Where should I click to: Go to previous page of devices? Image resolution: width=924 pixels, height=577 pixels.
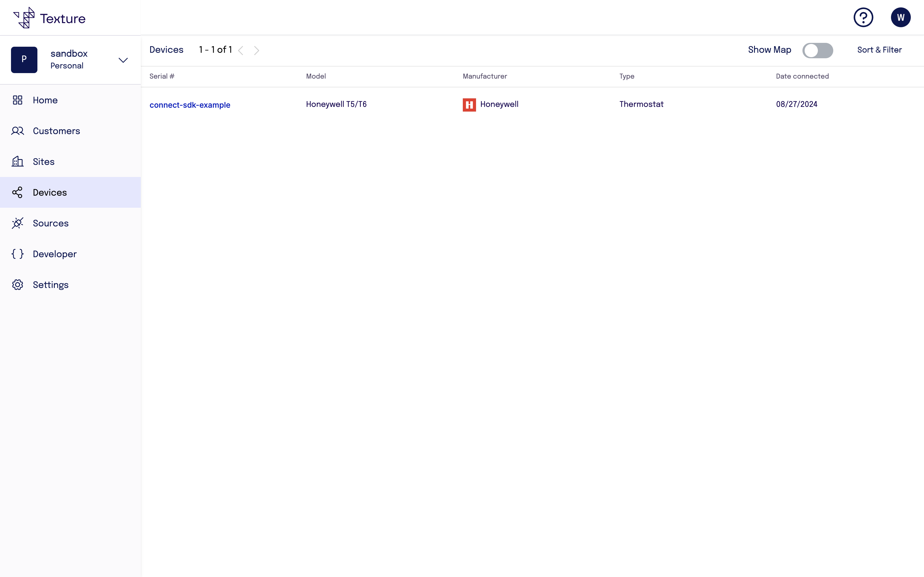click(x=241, y=50)
